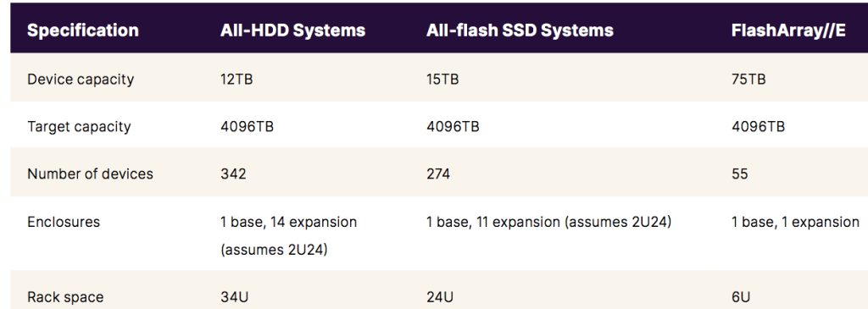The height and width of the screenshot is (309, 868).
Task: Click the 342 devices cell
Action: click(233, 174)
